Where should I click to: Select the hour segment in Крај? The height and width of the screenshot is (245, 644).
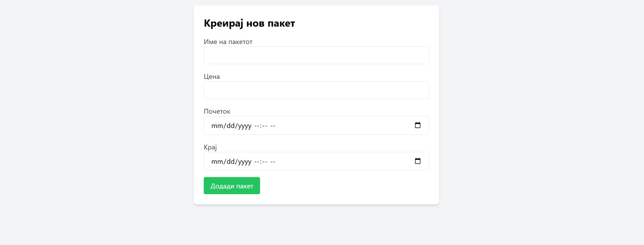point(257,161)
